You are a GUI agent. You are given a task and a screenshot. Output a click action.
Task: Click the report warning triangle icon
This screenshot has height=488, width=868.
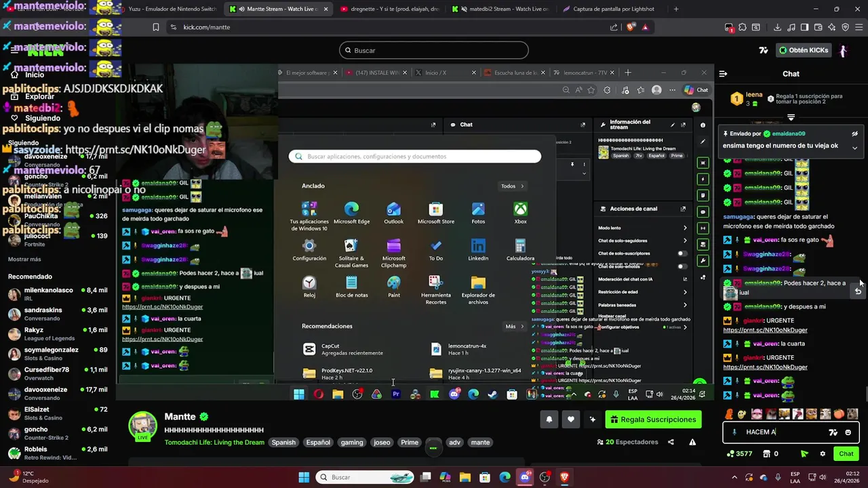click(692, 442)
